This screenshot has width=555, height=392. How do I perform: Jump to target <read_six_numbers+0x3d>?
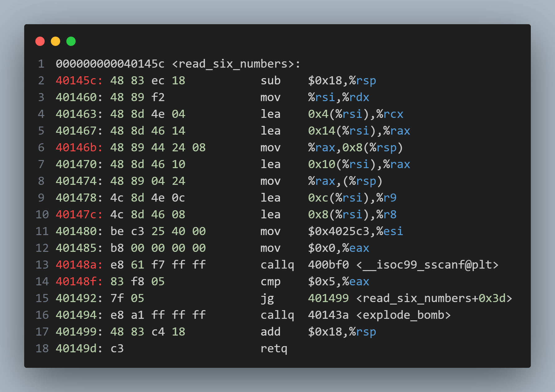pos(434,298)
